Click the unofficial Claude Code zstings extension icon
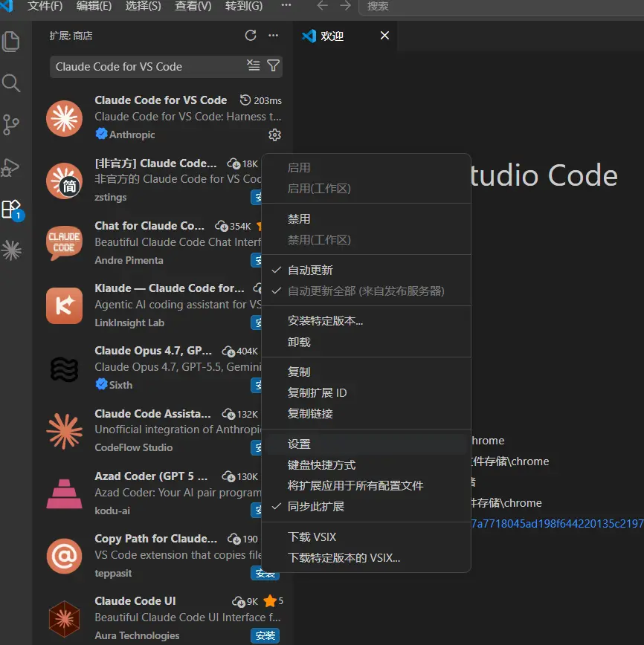Viewport: 644px width, 645px height. pyautogui.click(x=64, y=181)
